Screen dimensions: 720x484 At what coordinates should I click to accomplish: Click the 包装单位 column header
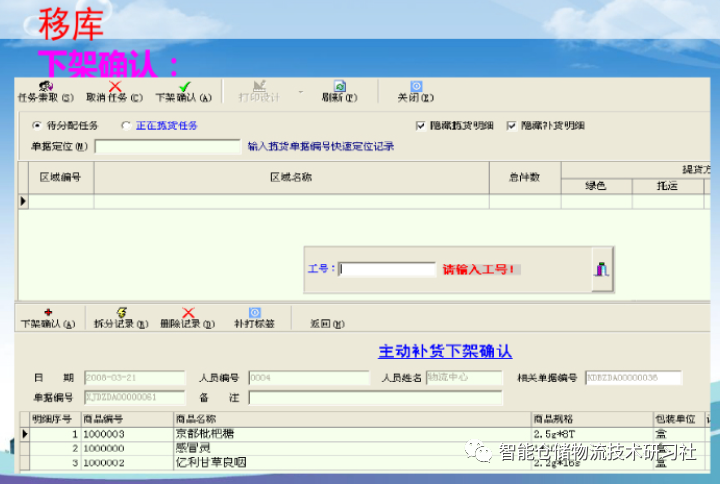[x=679, y=419]
